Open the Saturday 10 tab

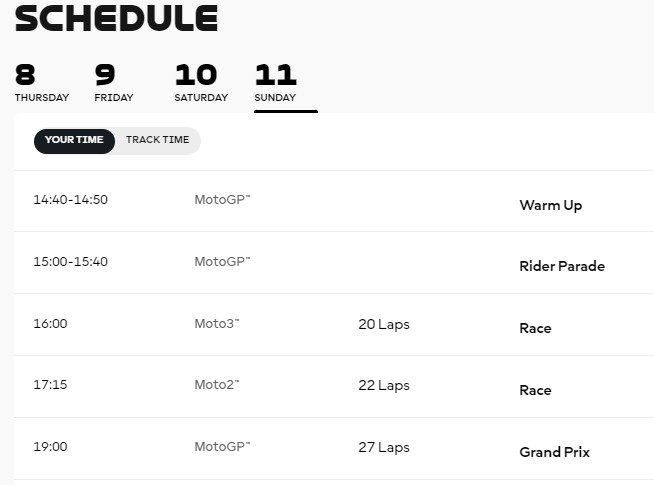(201, 83)
